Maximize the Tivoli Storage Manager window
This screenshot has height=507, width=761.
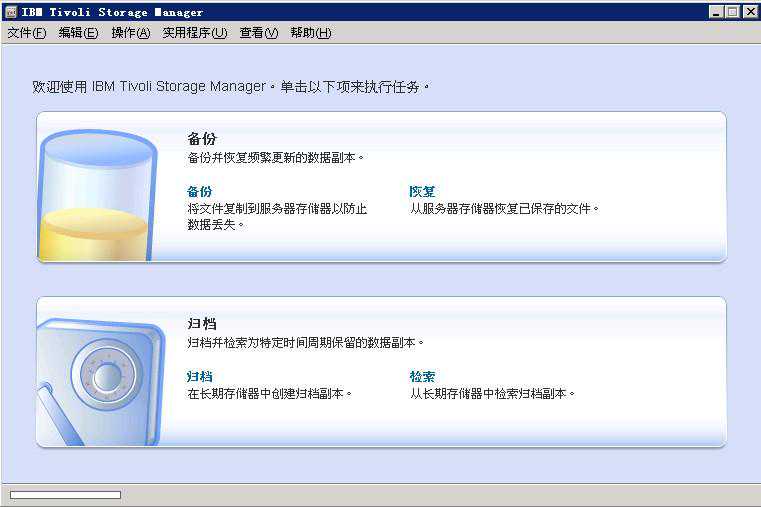[733, 12]
